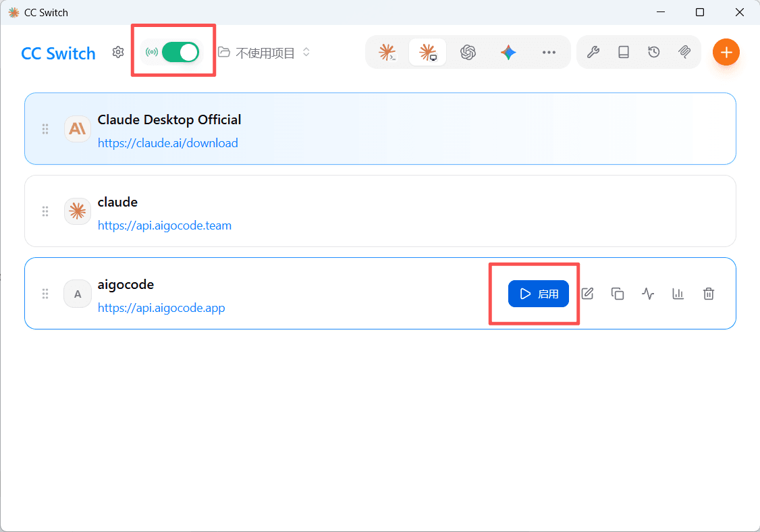The image size is (760, 532).
Task: Click the 启用 button for aigocode
Action: pos(538,294)
